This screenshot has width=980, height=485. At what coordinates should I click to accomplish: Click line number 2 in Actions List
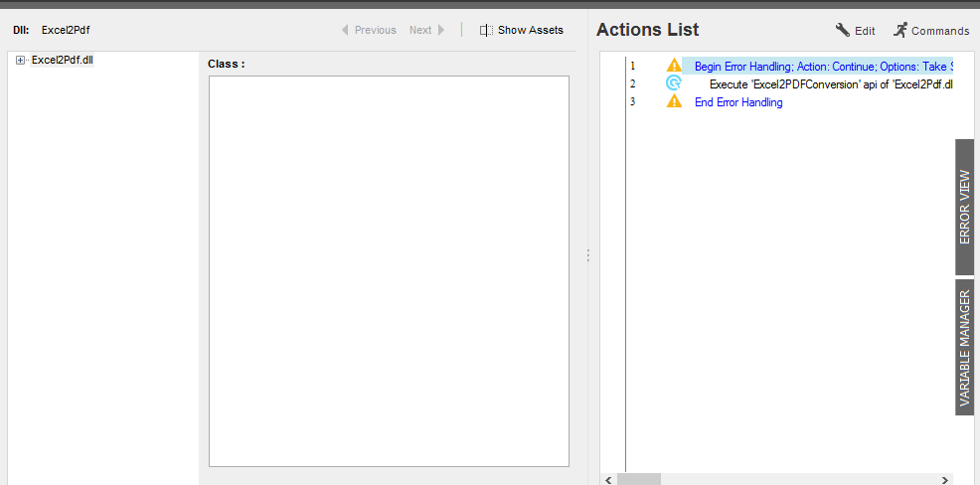click(632, 83)
